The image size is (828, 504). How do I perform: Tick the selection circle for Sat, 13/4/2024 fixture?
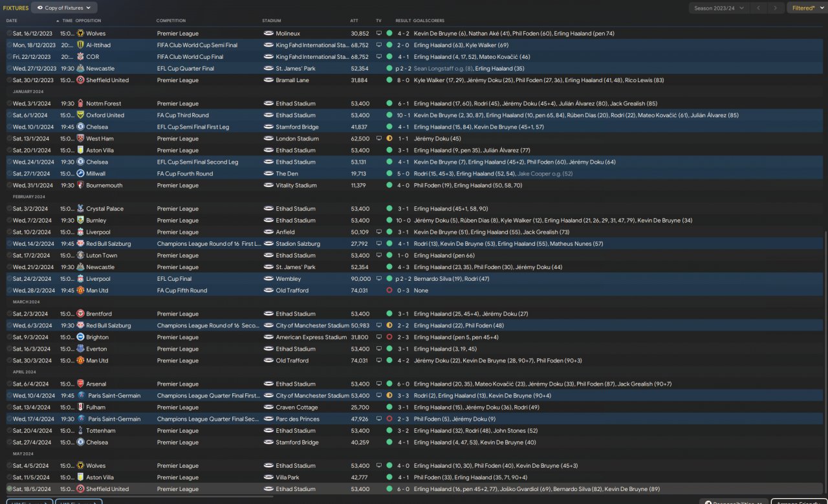click(x=10, y=408)
